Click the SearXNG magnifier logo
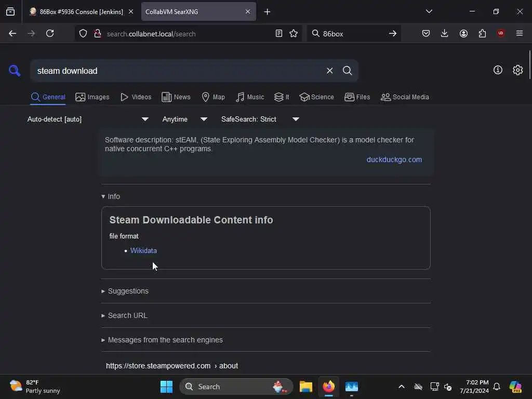Viewport: 532px width, 399px height. tap(15, 71)
